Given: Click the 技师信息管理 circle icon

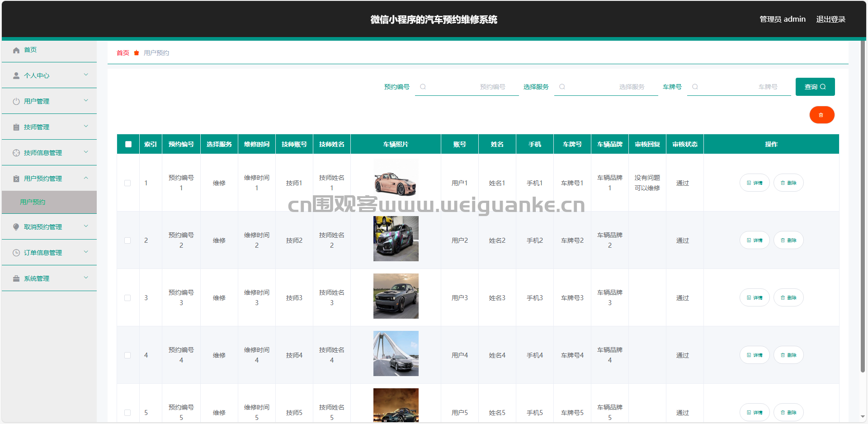Looking at the screenshot, I should [x=16, y=153].
